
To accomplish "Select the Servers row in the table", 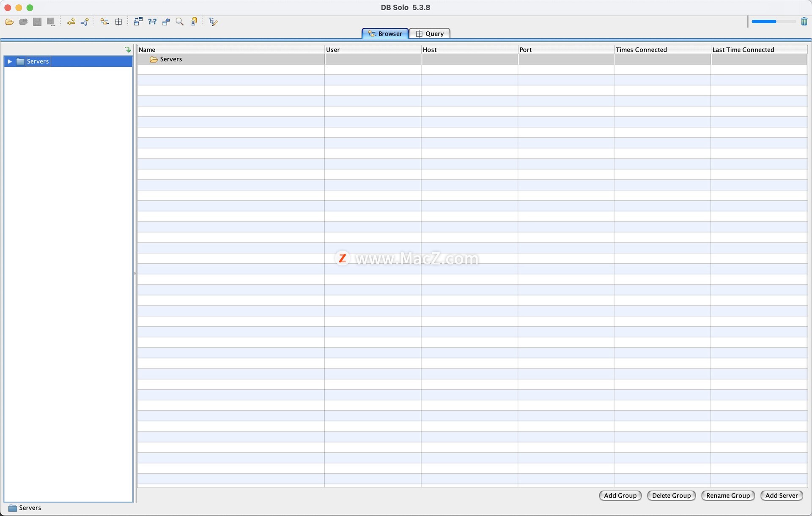I will point(472,59).
